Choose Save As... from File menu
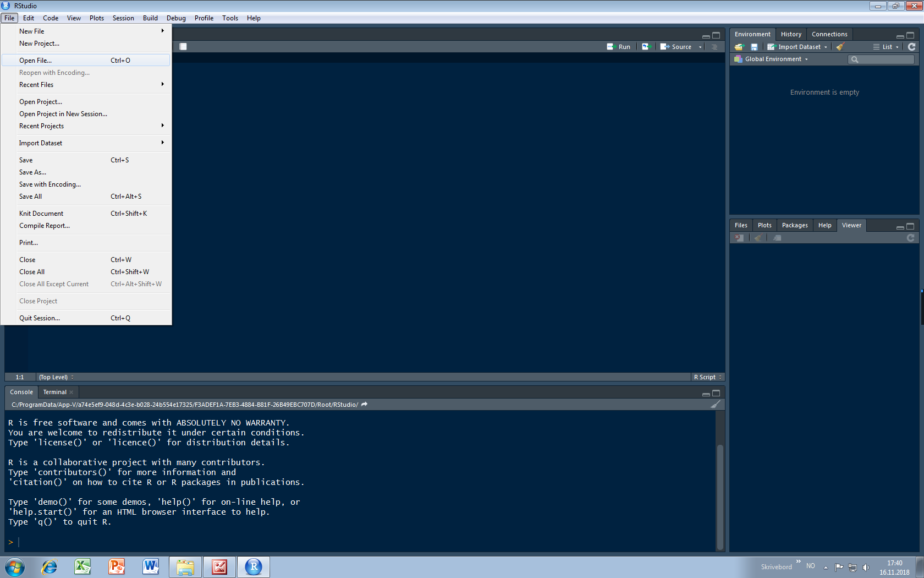924x578 pixels. [x=86, y=172]
